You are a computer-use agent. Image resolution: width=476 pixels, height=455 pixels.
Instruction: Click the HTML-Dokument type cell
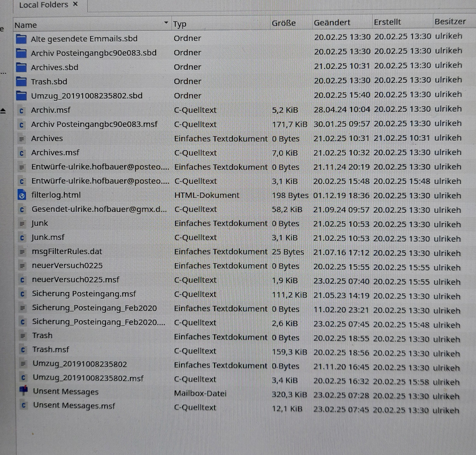point(207,195)
